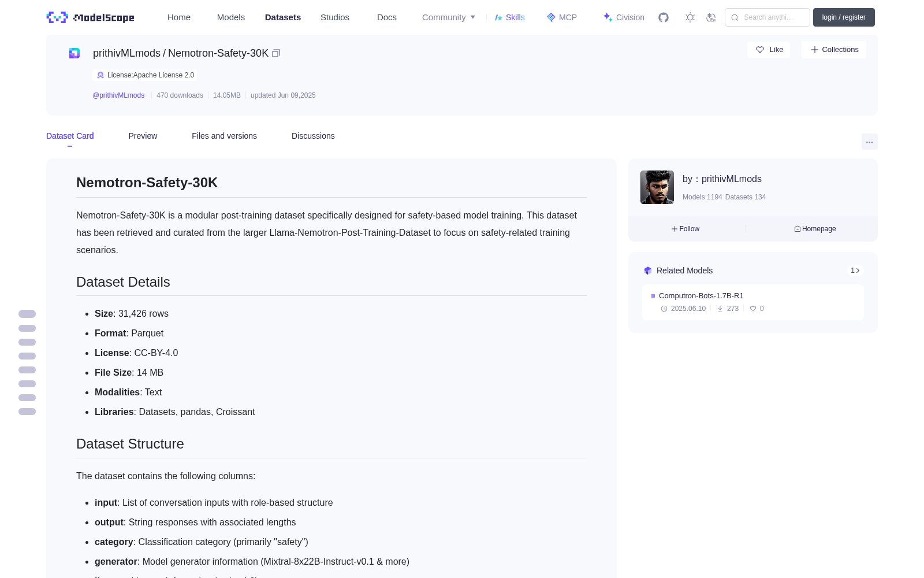924x578 pixels.
Task: Click the Like heart button
Action: tap(769, 50)
